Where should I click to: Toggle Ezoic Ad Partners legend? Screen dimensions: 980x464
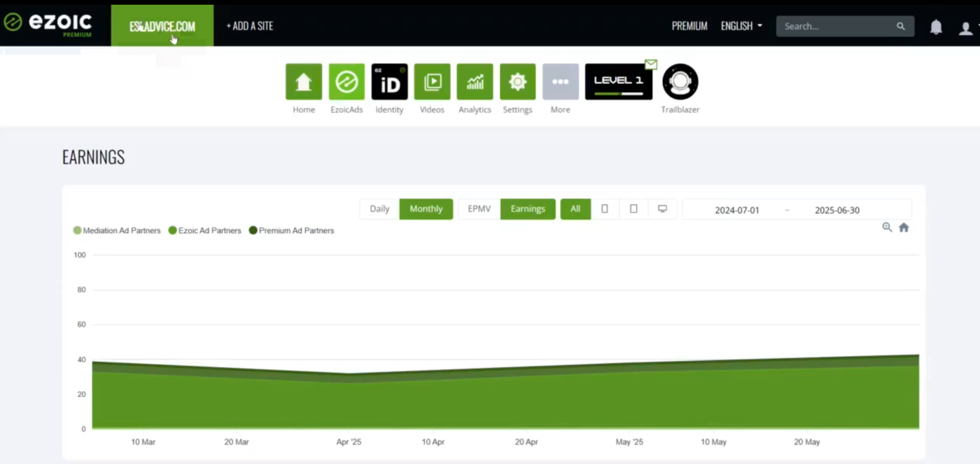click(205, 230)
